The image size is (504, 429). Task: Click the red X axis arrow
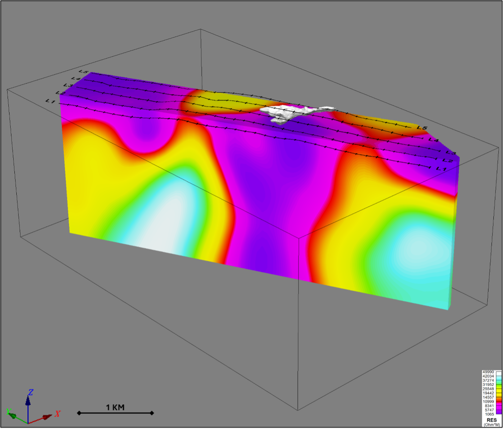(x=46, y=417)
